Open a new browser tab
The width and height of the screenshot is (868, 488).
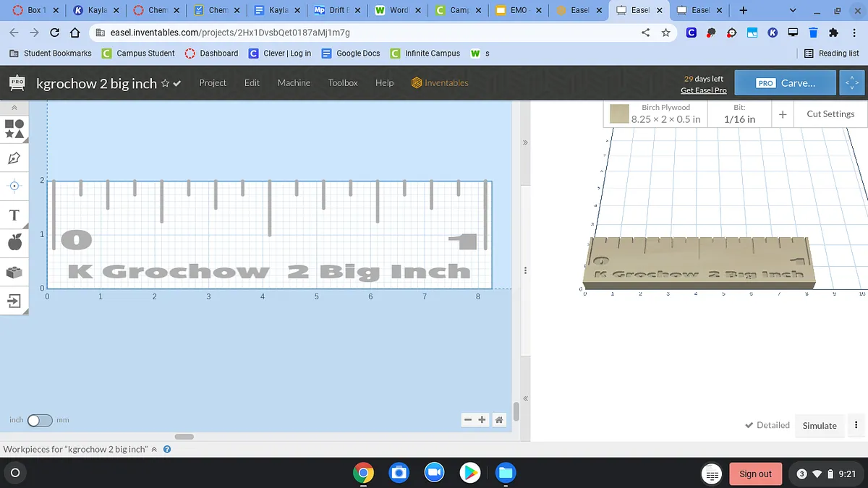pyautogui.click(x=743, y=10)
